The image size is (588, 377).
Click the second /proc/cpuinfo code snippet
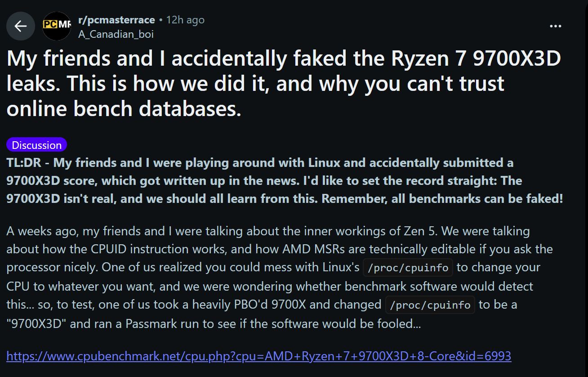click(430, 305)
